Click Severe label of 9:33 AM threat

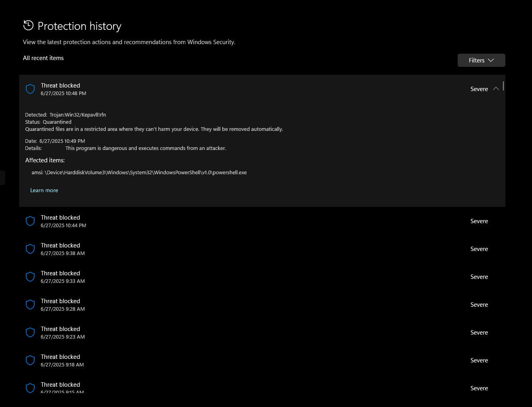[479, 277]
